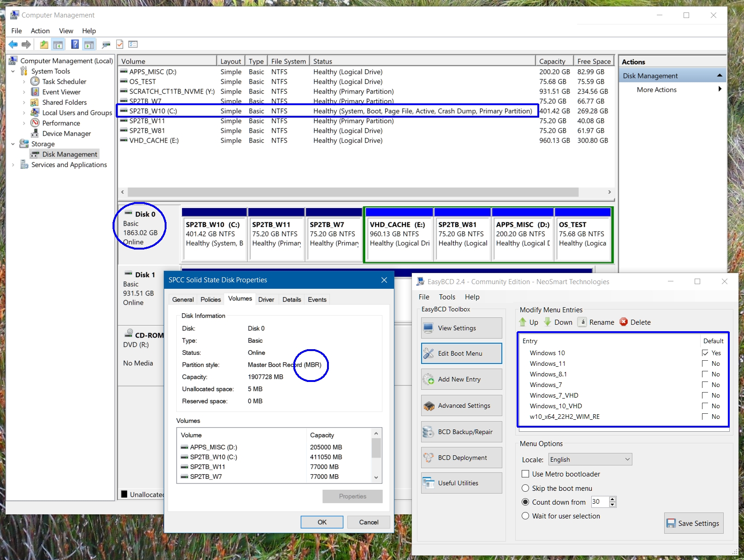Open Device Manager in System Tools

point(66,134)
